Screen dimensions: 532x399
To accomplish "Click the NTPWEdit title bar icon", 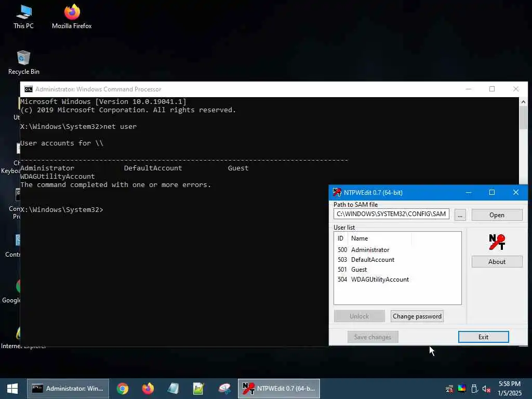I will (x=337, y=192).
